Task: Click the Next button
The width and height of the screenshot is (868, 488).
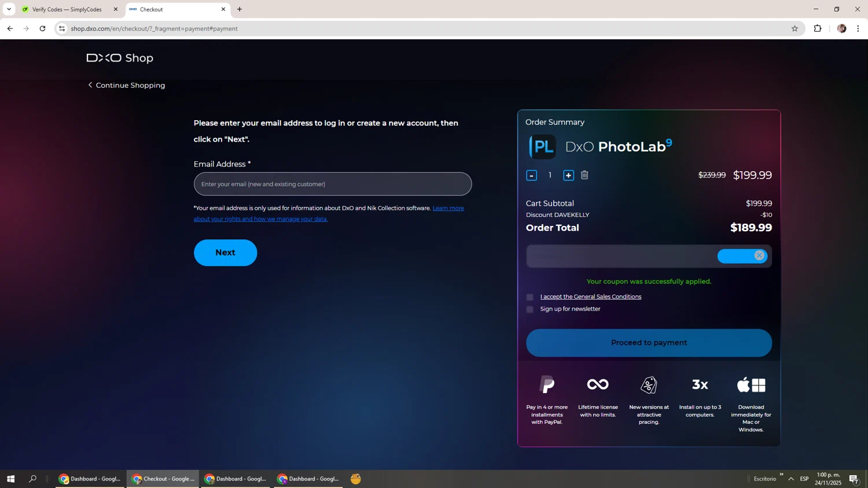Action: [x=225, y=253]
